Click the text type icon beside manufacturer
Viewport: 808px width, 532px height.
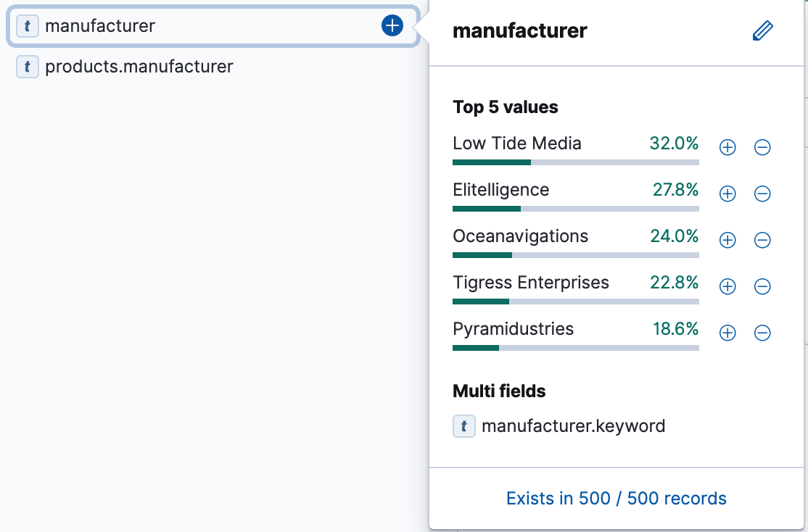(x=27, y=25)
